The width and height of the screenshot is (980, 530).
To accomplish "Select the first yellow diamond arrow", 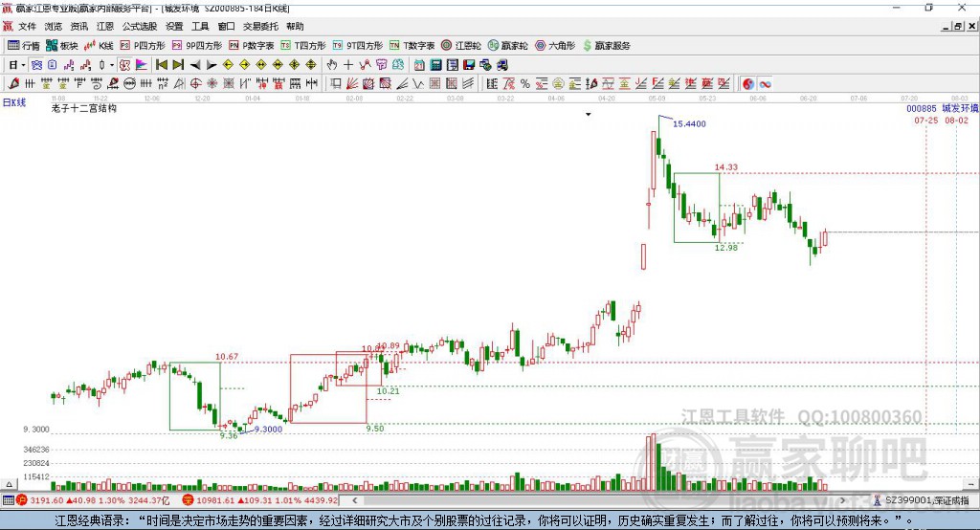I will pyautogui.click(x=228, y=65).
